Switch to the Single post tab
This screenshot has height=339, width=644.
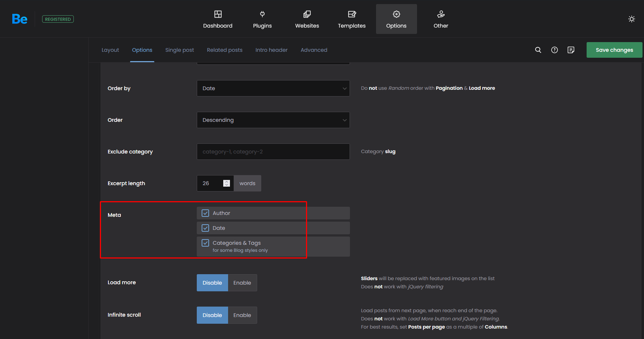(x=180, y=50)
